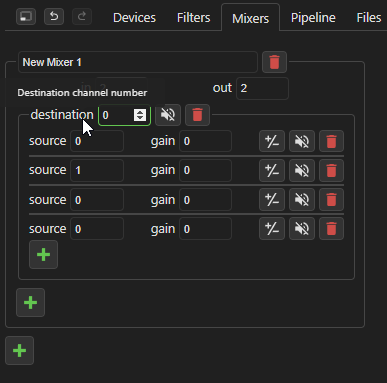Add a new destination mapping
Image resolution: width=387 pixels, height=383 pixels.
[30, 302]
